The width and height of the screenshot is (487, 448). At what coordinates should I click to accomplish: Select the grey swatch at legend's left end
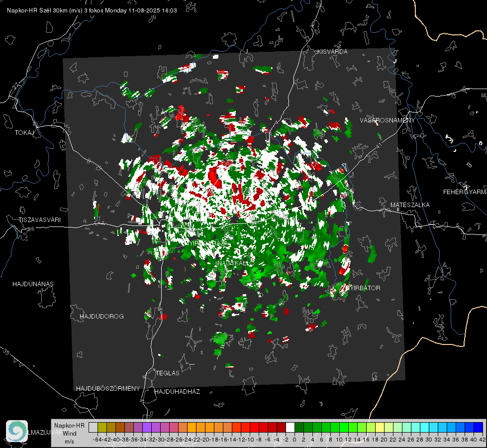pos(93,427)
